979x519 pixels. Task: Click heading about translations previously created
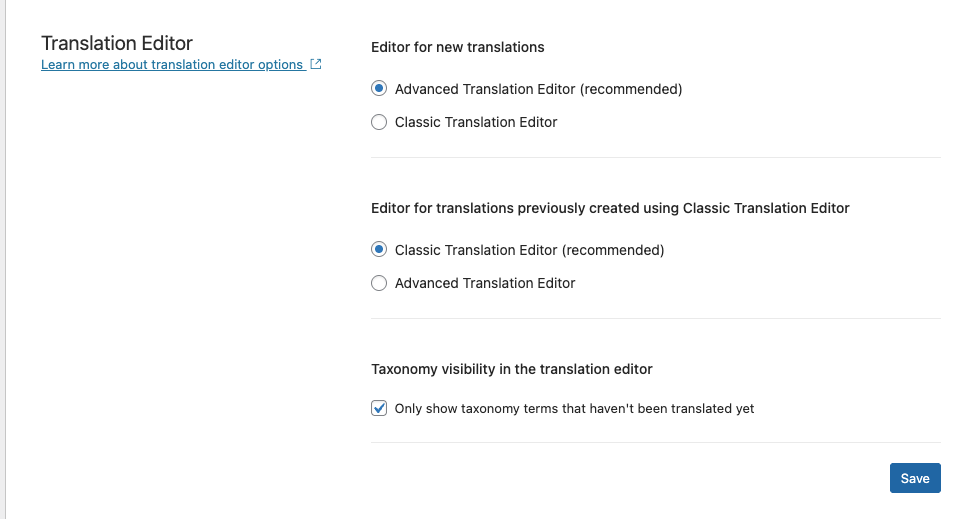[610, 209]
